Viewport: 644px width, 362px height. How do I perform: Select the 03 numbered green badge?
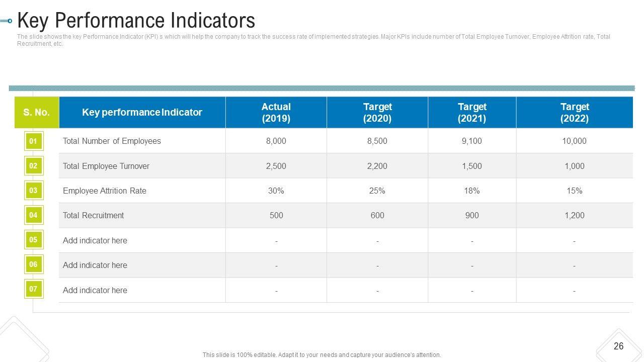pyautogui.click(x=33, y=191)
